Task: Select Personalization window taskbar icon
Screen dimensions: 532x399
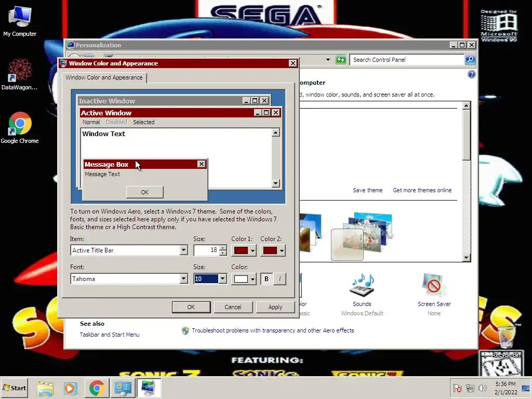Action: [x=148, y=388]
